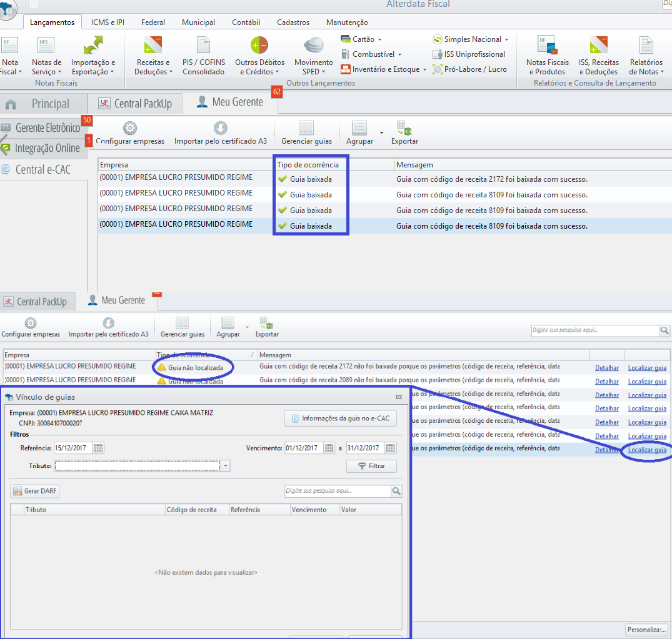
Task: Click the Valor column header in dialog
Action: point(371,510)
